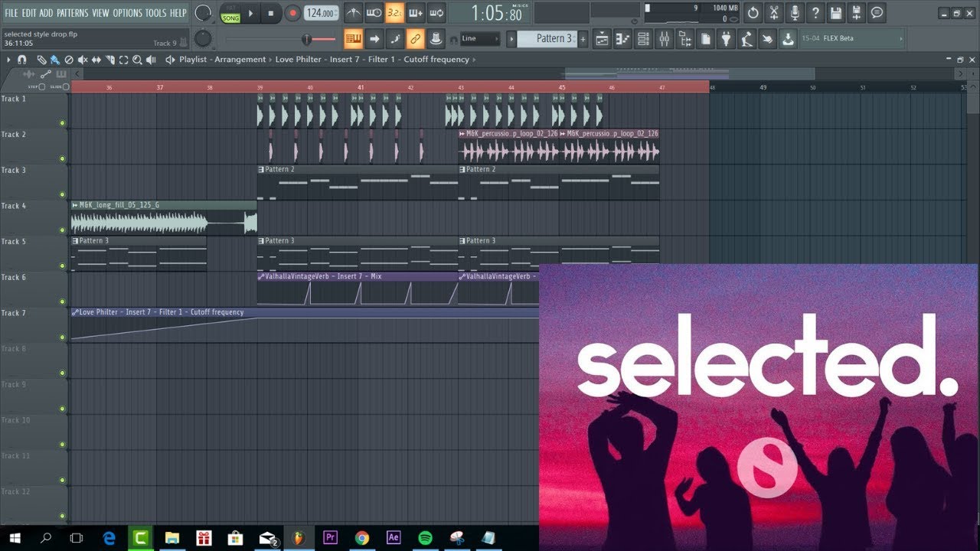Image resolution: width=980 pixels, height=551 pixels.
Task: Expand the pattern selector left arrow
Action: [x=511, y=38]
